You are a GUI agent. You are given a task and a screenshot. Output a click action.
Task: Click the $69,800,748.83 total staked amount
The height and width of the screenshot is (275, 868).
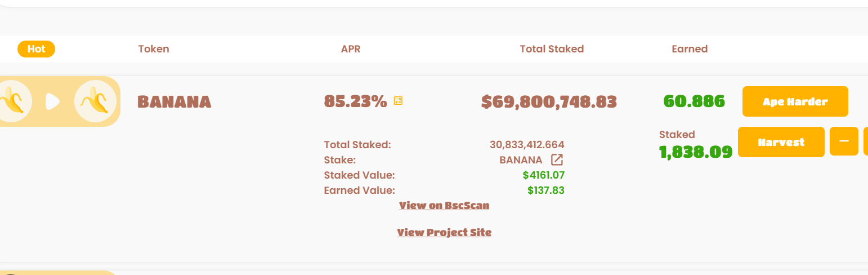click(549, 102)
